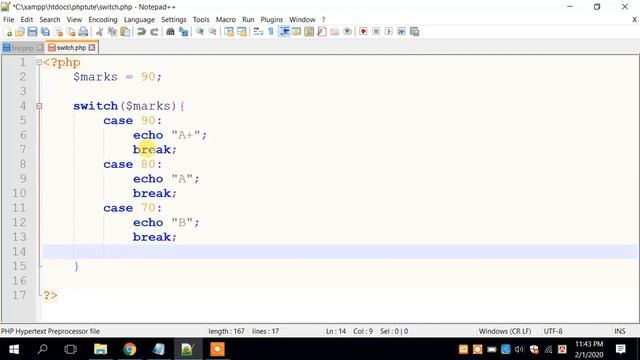Click the Print toolbar icon
Image resolution: width=640 pixels, height=360 pixels.
[83, 32]
